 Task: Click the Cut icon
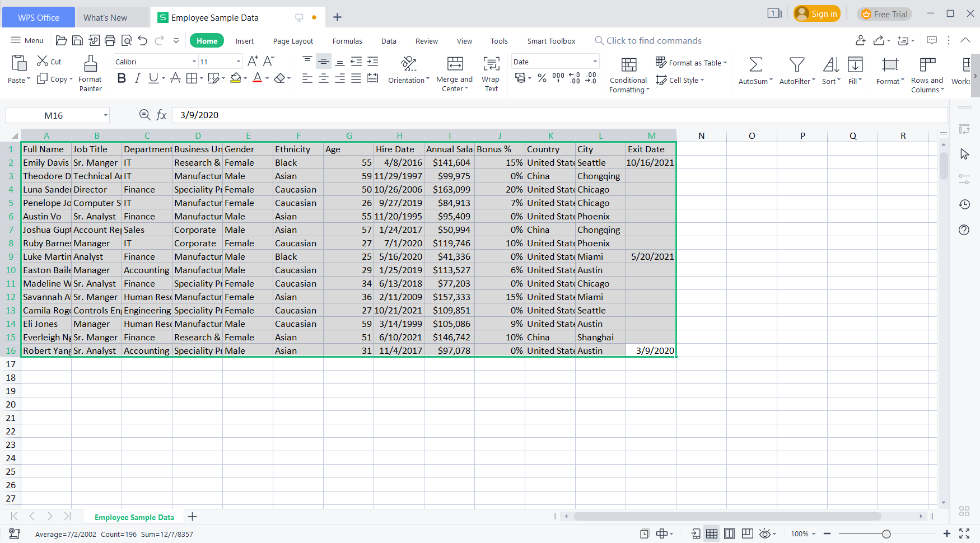pos(42,61)
